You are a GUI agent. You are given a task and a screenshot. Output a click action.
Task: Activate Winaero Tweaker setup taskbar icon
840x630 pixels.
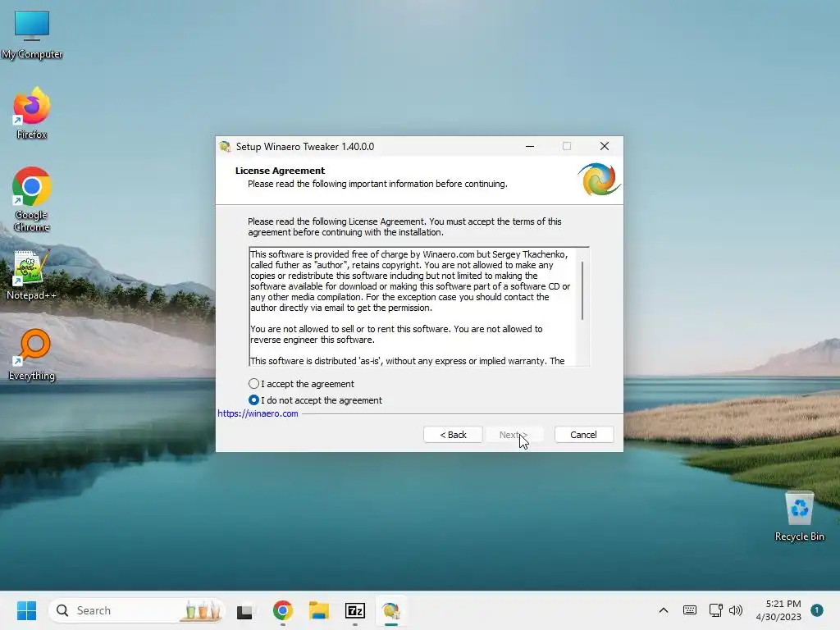point(391,610)
